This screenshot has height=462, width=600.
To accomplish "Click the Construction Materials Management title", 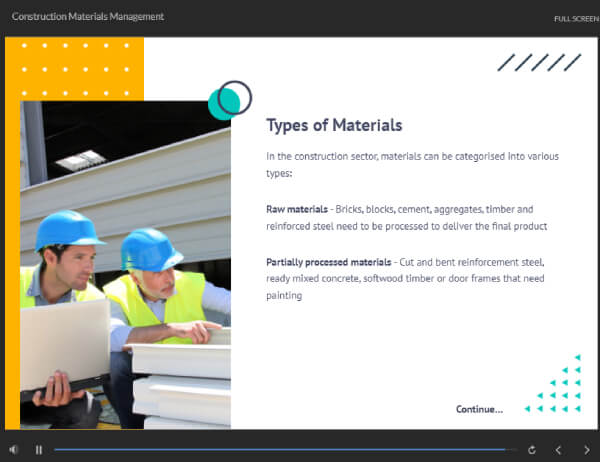I will [88, 17].
